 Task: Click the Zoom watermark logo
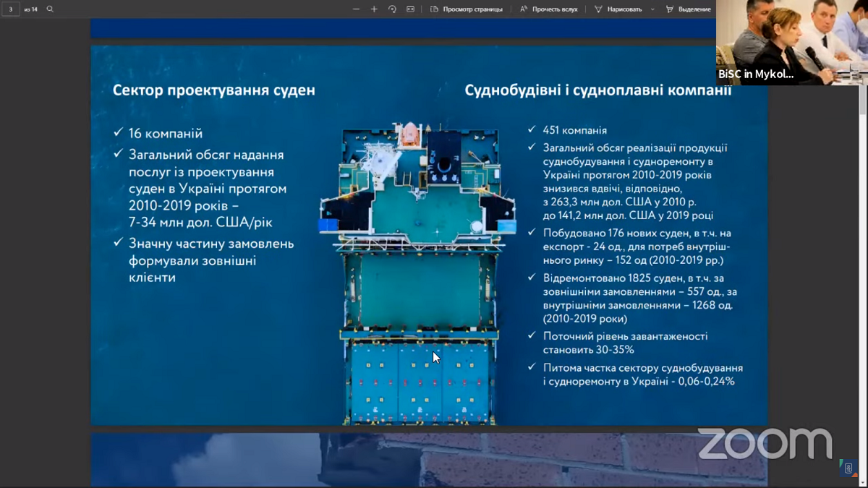tap(765, 443)
